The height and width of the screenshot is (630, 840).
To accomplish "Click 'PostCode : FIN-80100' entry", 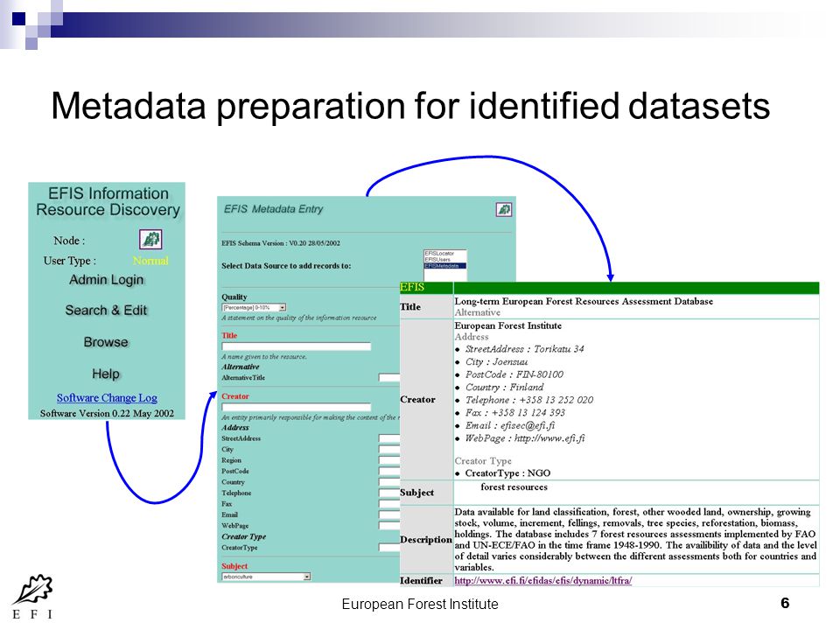I will 514,374.
